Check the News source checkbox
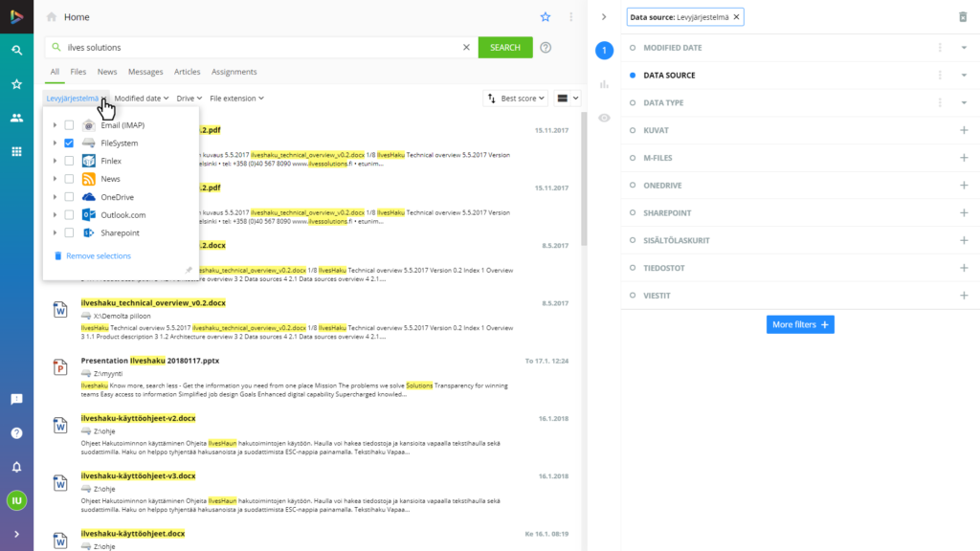This screenshot has width=980, height=551. pyautogui.click(x=69, y=179)
